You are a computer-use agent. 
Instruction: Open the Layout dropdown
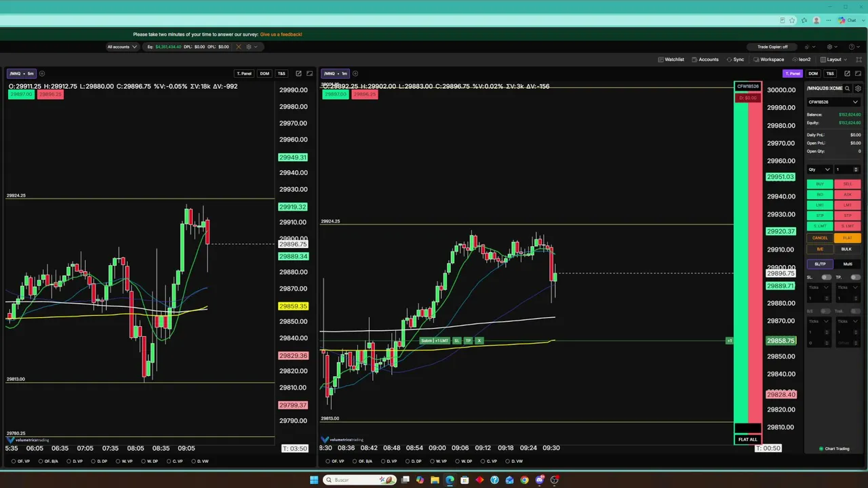[833, 60]
